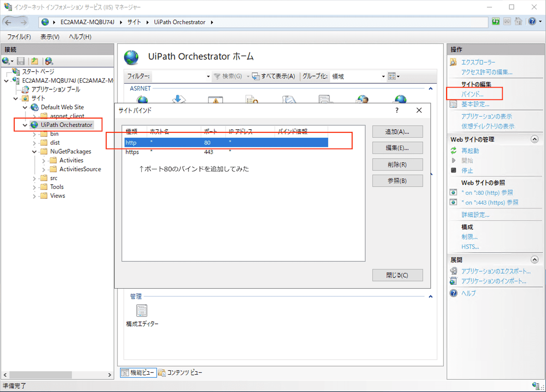
Task: Click the question mark in サイト バインド dialog
Action: [x=396, y=110]
